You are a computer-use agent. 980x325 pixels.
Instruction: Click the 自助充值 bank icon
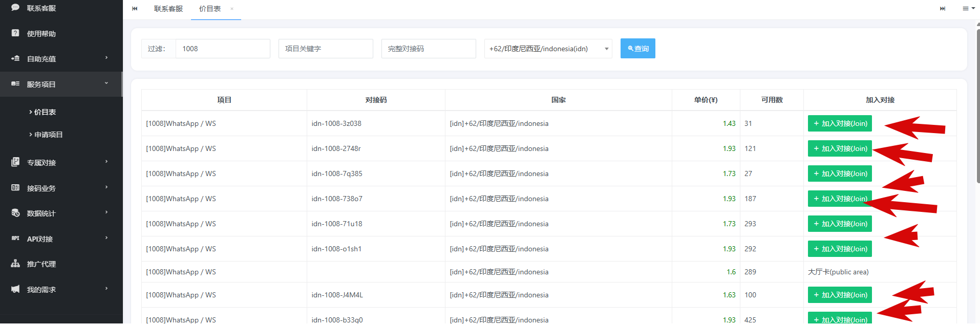click(15, 58)
